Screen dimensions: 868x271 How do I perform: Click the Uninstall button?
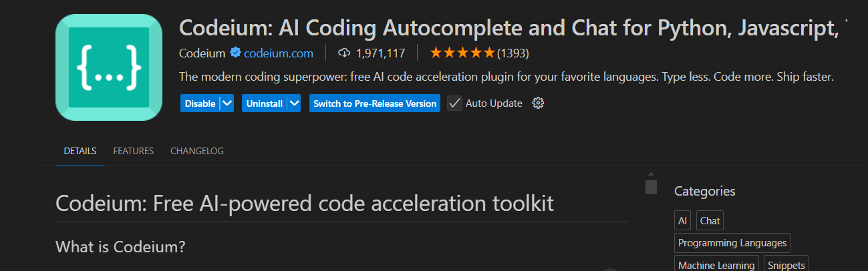[264, 103]
